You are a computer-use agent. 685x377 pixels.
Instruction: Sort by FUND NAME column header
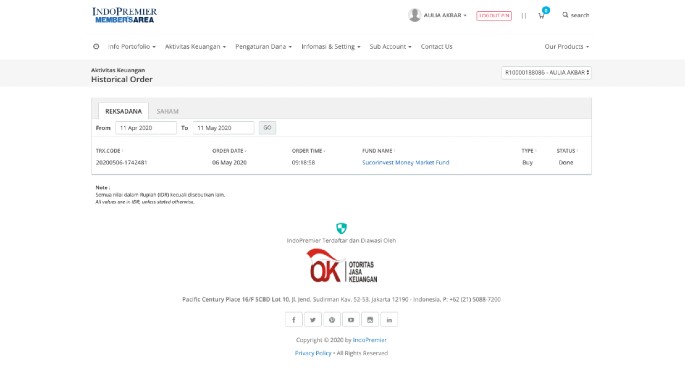tap(378, 151)
